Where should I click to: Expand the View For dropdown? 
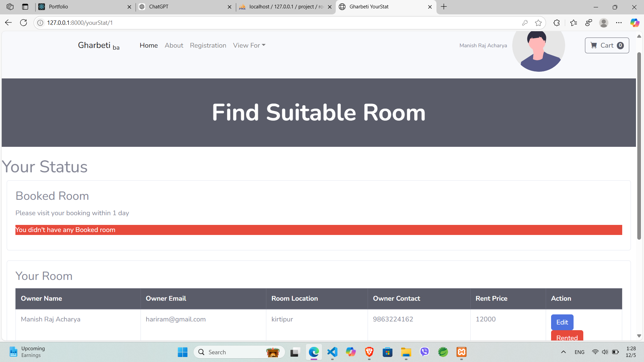[x=249, y=45]
